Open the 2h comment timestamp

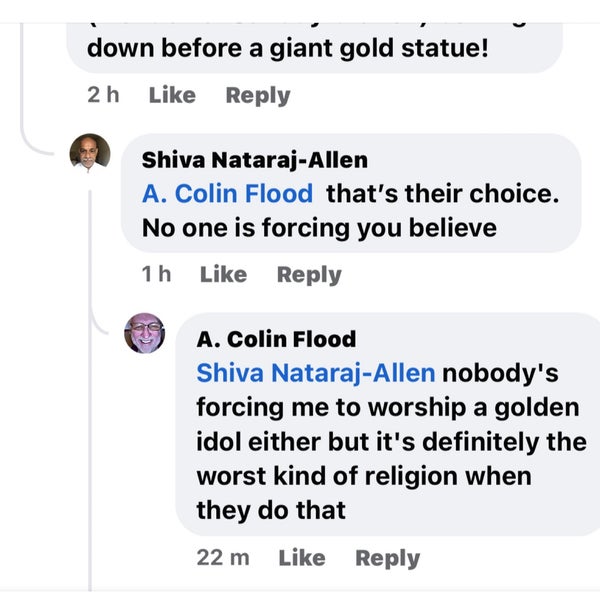coord(103,96)
